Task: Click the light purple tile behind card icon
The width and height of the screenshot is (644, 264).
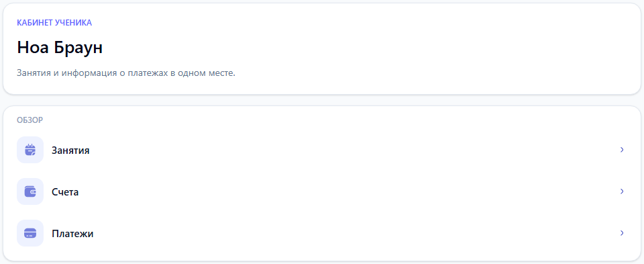Action: point(30,233)
